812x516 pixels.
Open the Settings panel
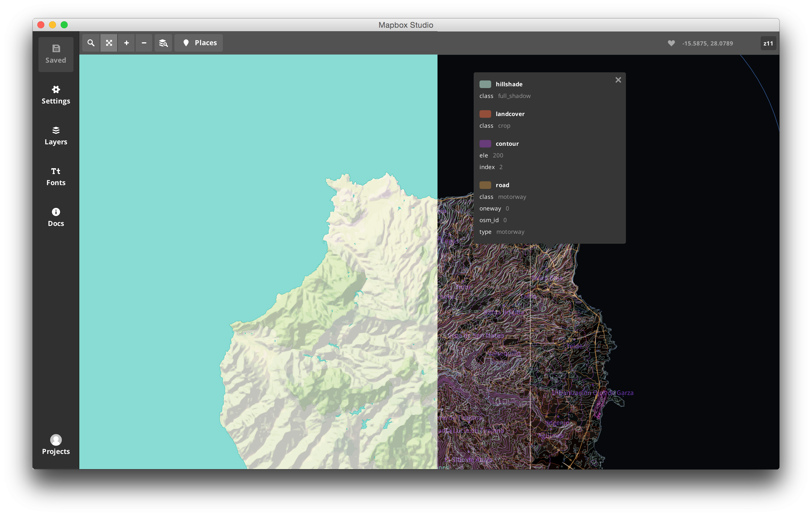[x=56, y=94]
